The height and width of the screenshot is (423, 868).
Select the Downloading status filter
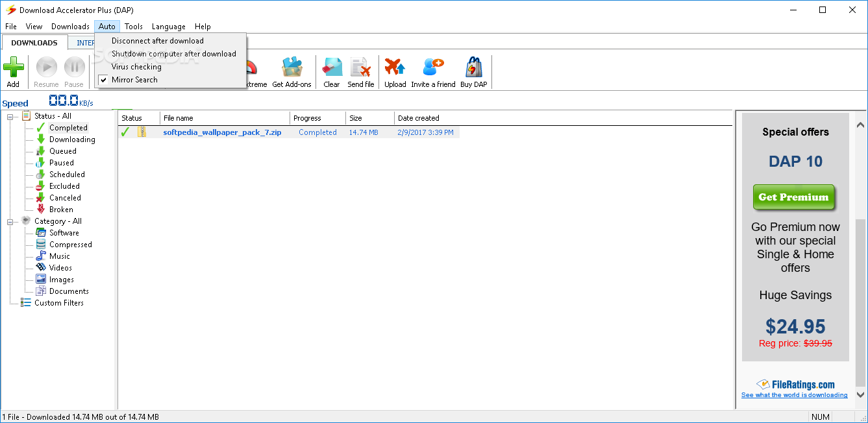[x=72, y=139]
